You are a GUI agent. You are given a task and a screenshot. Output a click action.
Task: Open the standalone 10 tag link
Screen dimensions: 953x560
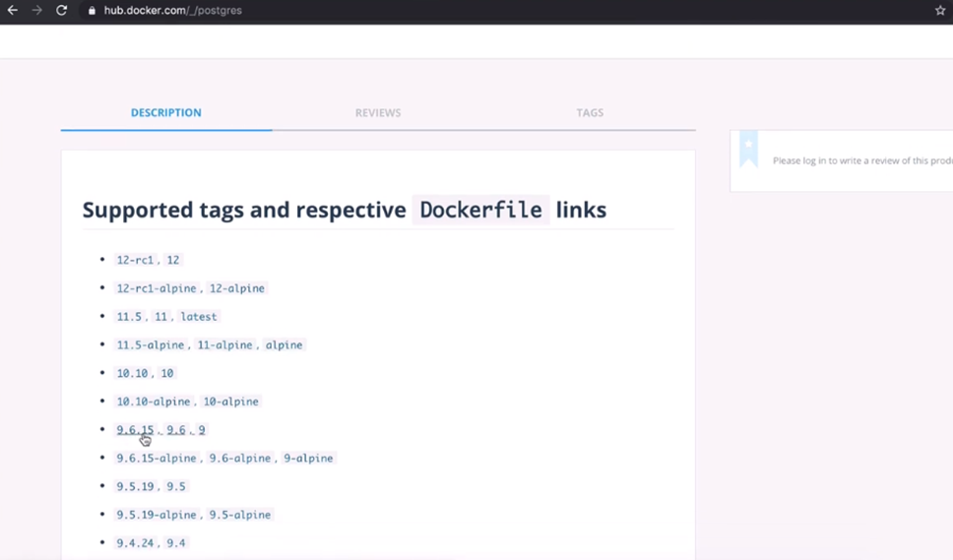167,373
